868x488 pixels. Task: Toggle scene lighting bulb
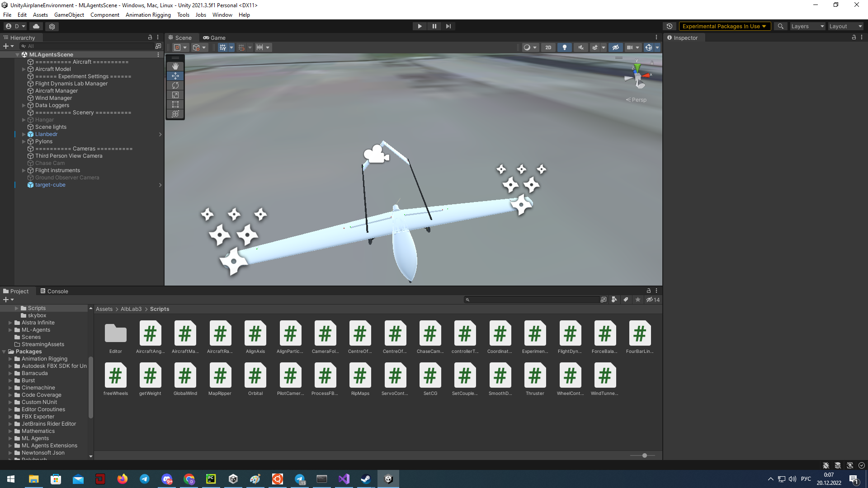point(564,47)
